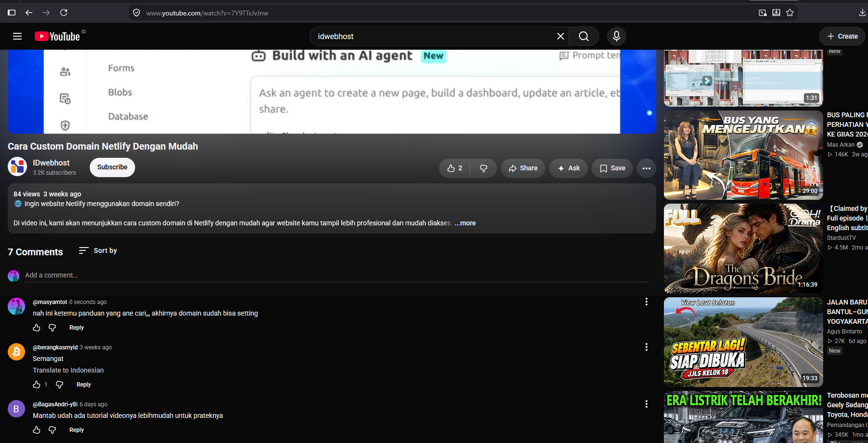Open the BUS YANG MENGEJUTKAN video thumbnail
Viewport: 868px width, 443px height.
744,155
